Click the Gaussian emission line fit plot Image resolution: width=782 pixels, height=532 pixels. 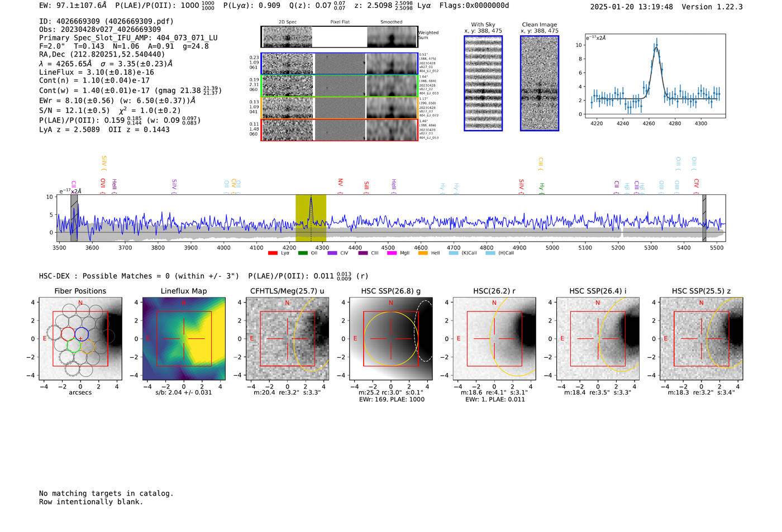(x=655, y=76)
